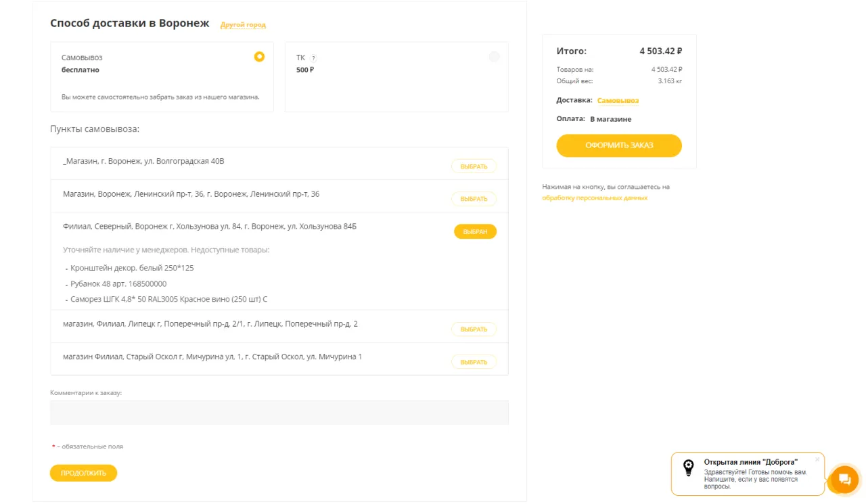Click the Способ доставки в Воронеж heading
Image resolution: width=866 pixels, height=504 pixels.
(129, 22)
